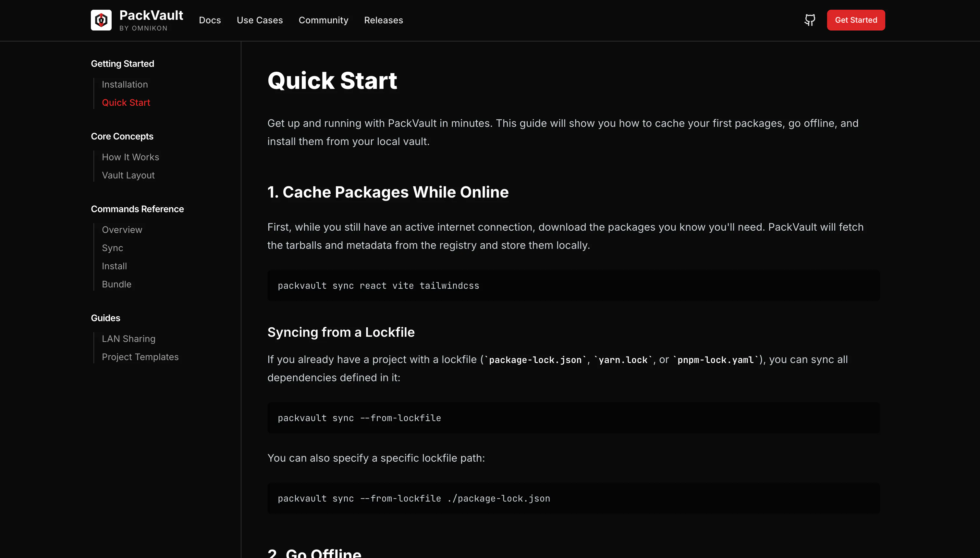980x558 pixels.
Task: Open the Vault Layout page
Action: 128,175
